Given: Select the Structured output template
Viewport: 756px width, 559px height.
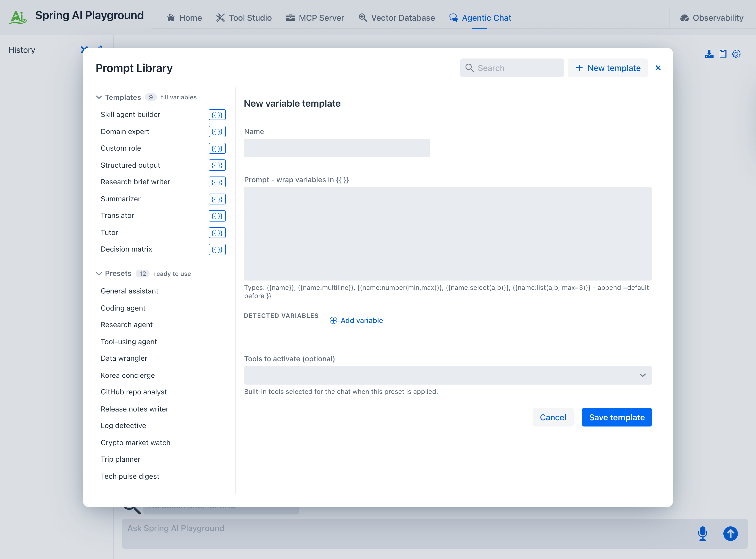Looking at the screenshot, I should [130, 165].
